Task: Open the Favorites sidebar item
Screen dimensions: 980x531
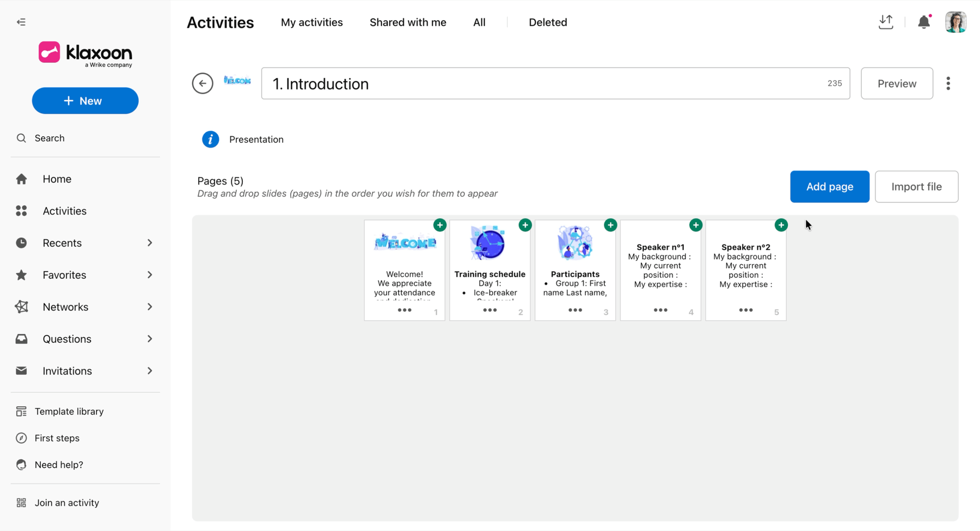Action: click(x=64, y=275)
